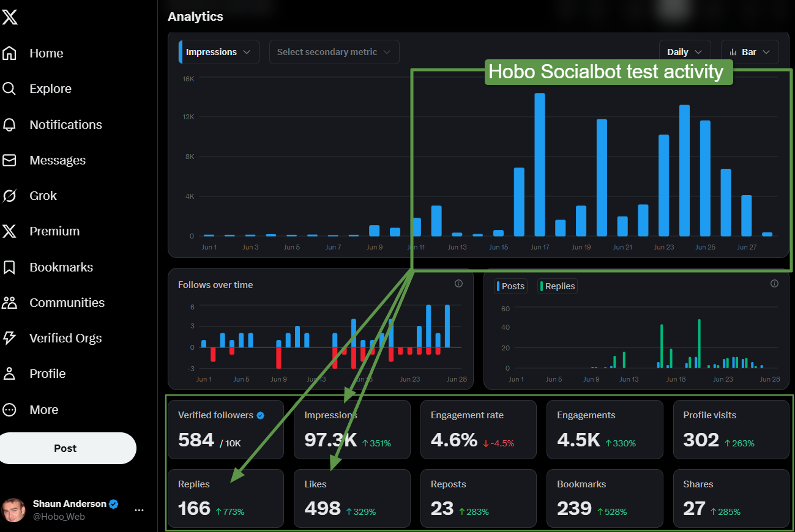The width and height of the screenshot is (795, 532).
Task: Click the Communities people icon
Action: point(9,303)
